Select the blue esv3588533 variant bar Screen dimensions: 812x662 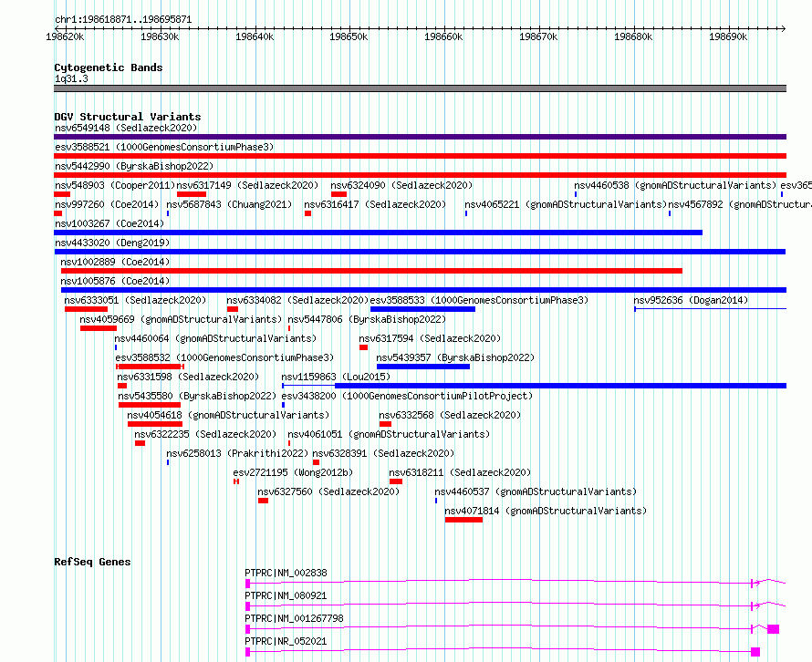click(422, 309)
